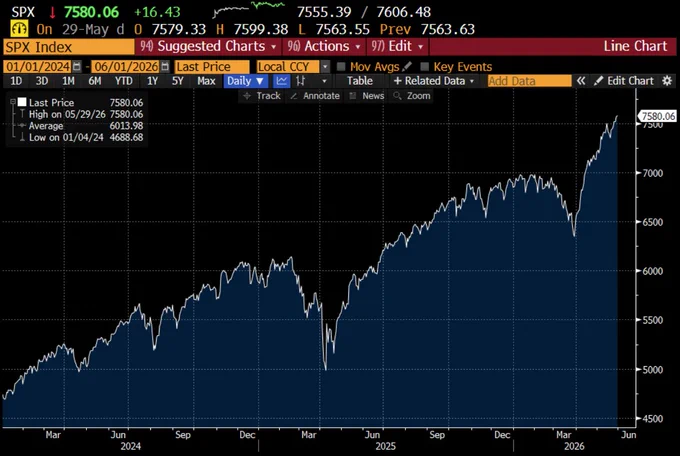Select the 5Y time range
Image resolution: width=680 pixels, height=456 pixels.
[178, 81]
